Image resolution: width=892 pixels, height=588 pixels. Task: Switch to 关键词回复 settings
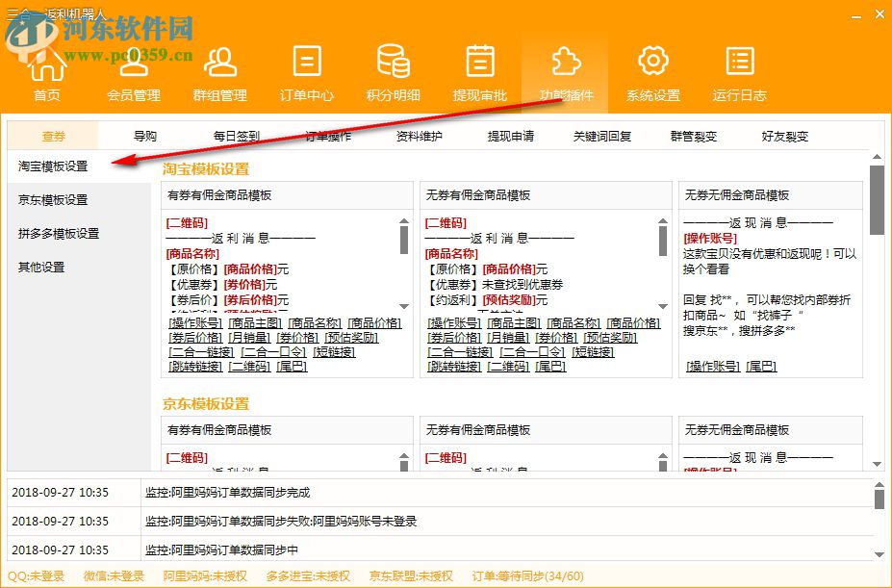[599, 136]
